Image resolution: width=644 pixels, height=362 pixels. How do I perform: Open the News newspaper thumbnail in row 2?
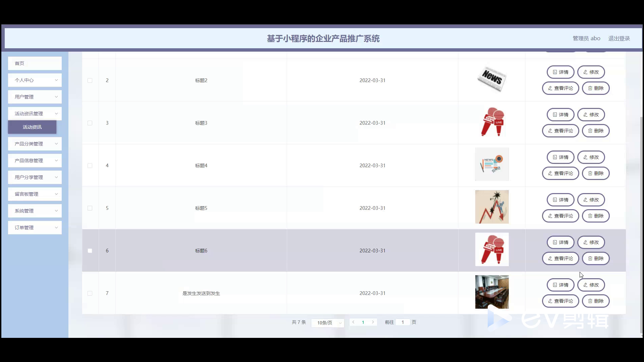[x=492, y=79]
